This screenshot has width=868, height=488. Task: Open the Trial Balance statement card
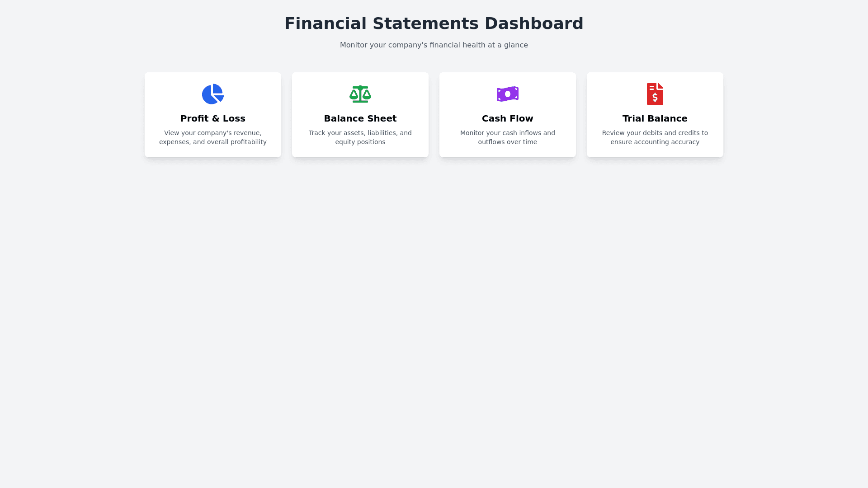point(655,151)
